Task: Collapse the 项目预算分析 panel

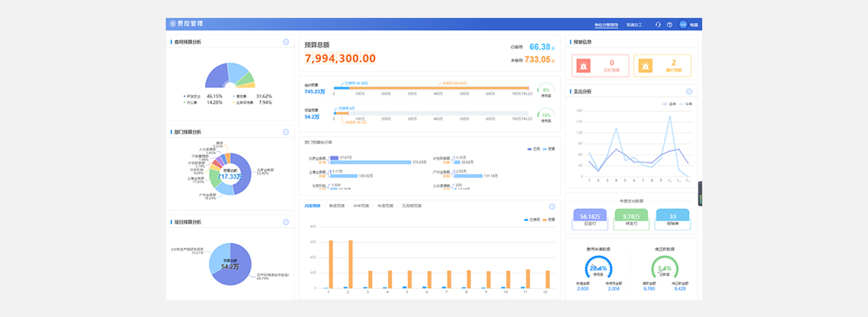Action: click(285, 222)
